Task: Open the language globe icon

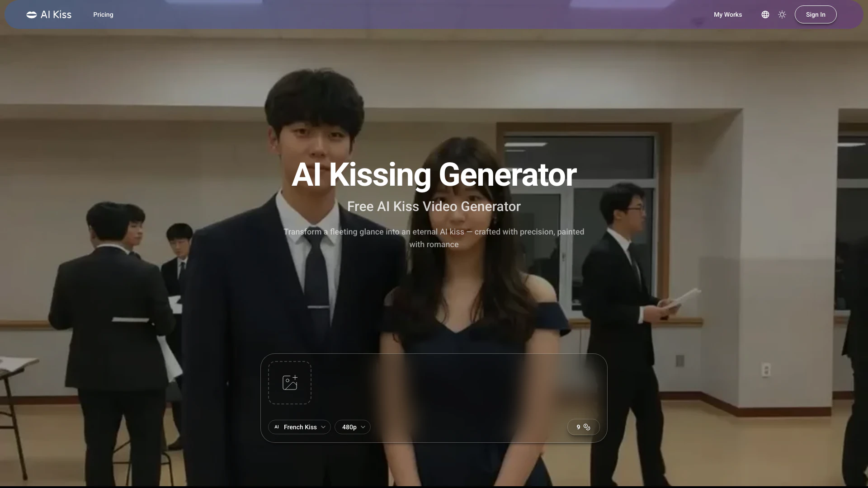Action: point(765,14)
